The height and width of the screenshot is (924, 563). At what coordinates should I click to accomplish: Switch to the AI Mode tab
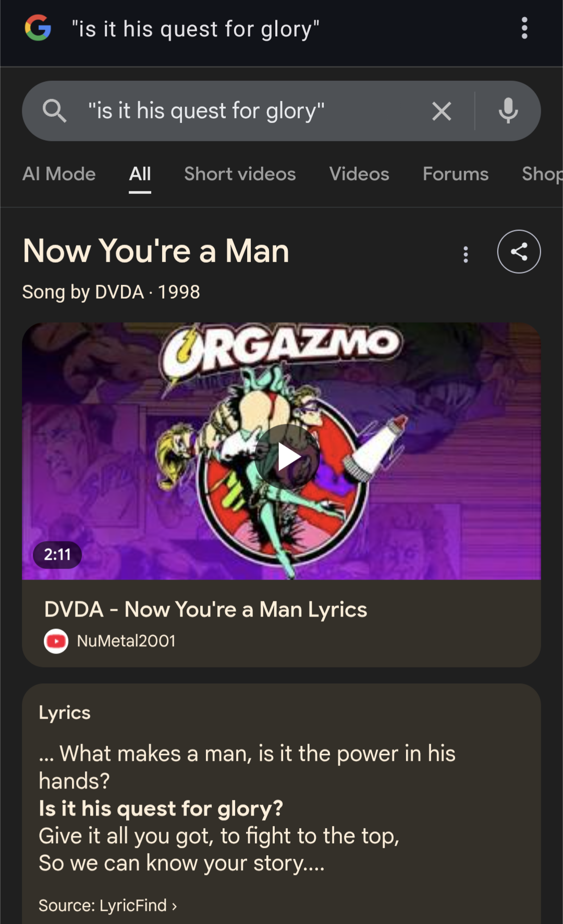59,174
